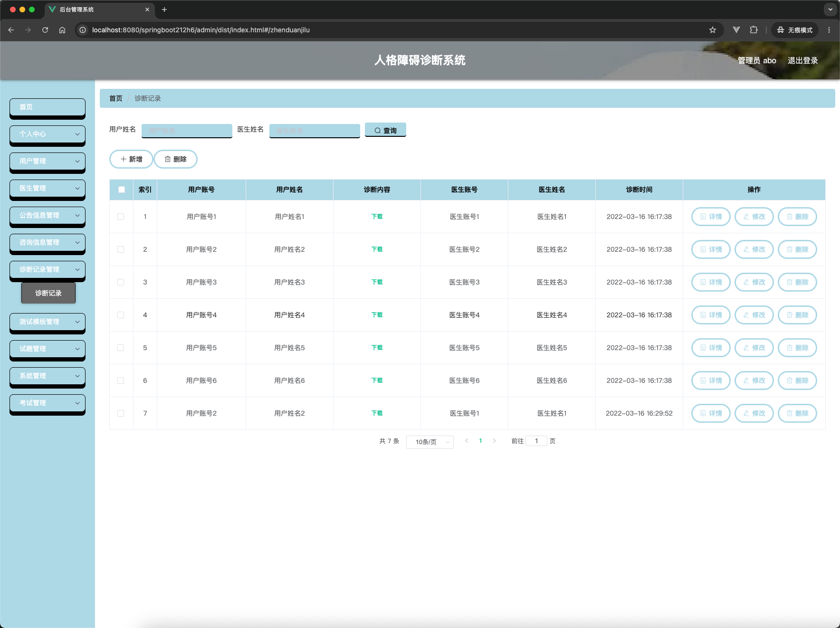This screenshot has height=628, width=840.
Task: Click the 查询 search button
Action: (385, 130)
